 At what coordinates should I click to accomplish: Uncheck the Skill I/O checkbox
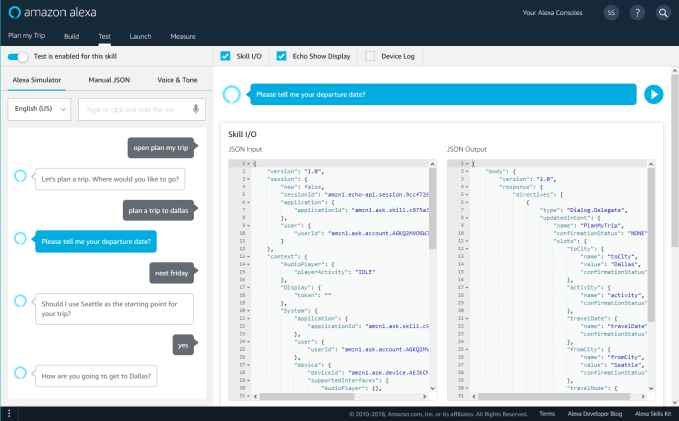point(225,56)
